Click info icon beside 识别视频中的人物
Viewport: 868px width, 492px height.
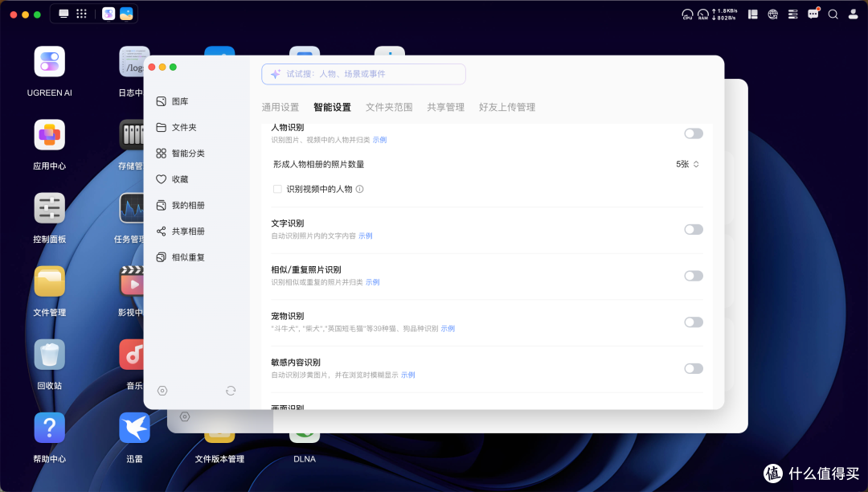point(360,189)
